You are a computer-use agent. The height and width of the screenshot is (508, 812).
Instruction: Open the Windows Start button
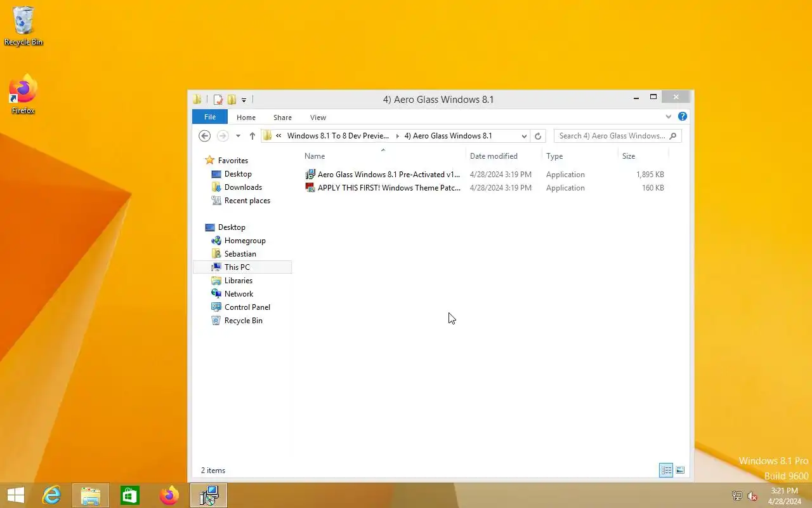point(16,495)
